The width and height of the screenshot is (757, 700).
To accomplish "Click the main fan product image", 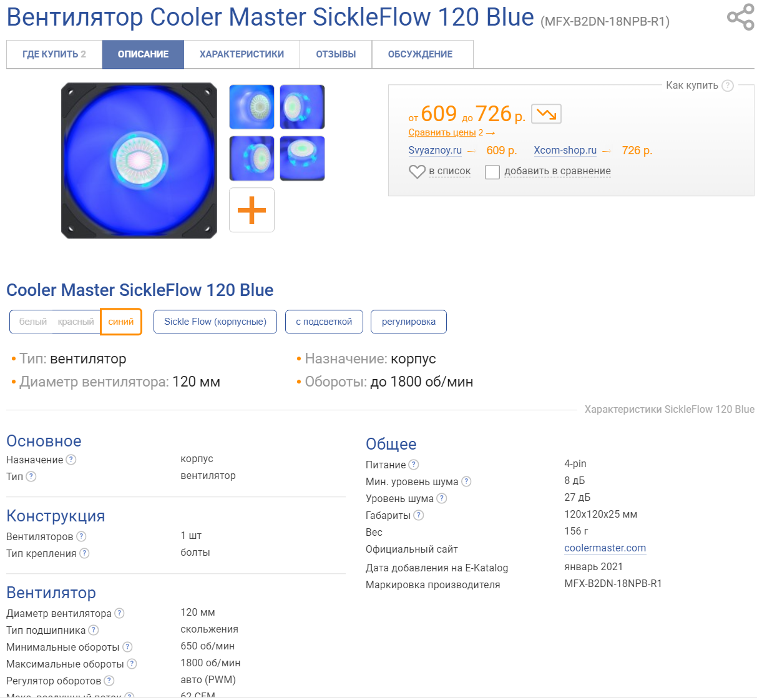I will click(x=139, y=160).
